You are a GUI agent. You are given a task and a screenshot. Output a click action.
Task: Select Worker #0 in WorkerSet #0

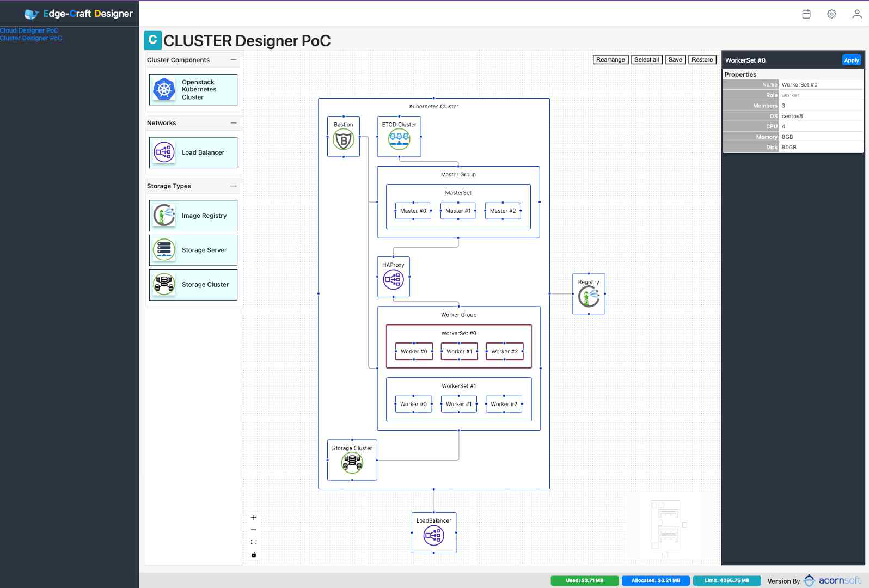(414, 351)
